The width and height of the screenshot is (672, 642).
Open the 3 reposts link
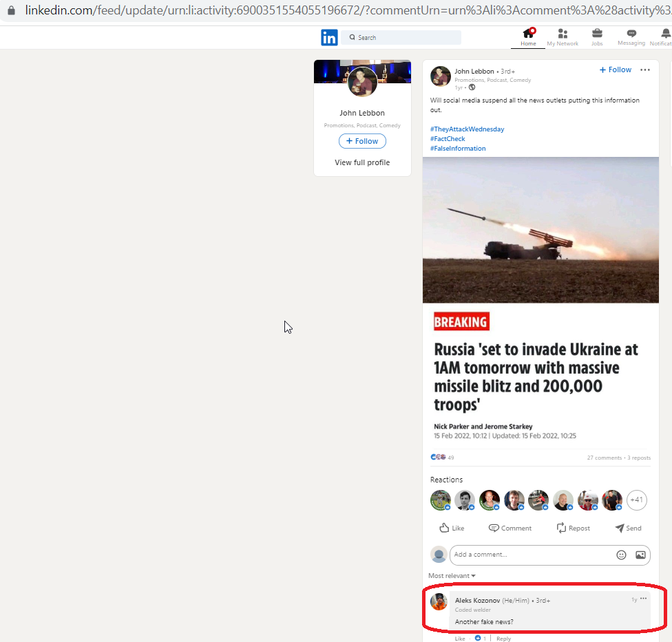coord(639,458)
